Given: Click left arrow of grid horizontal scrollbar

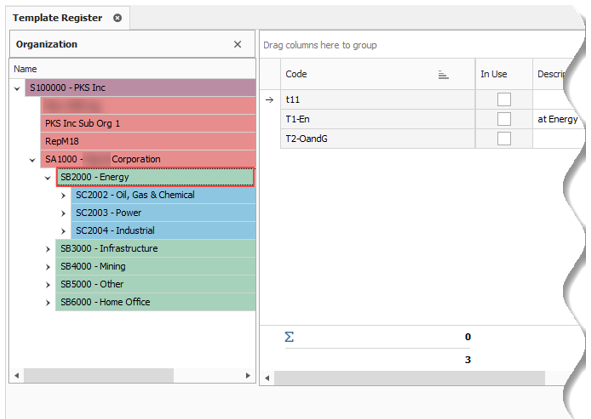Looking at the screenshot, I should (267, 378).
